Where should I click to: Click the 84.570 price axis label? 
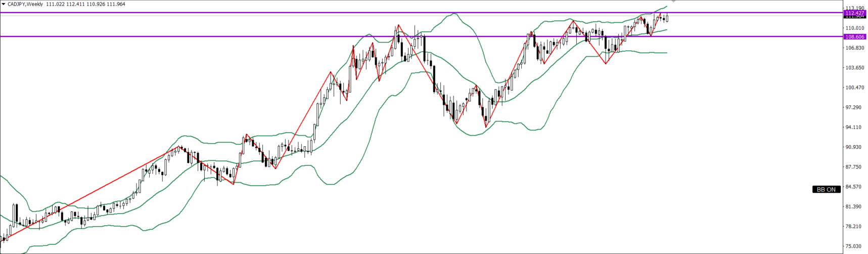853,187
